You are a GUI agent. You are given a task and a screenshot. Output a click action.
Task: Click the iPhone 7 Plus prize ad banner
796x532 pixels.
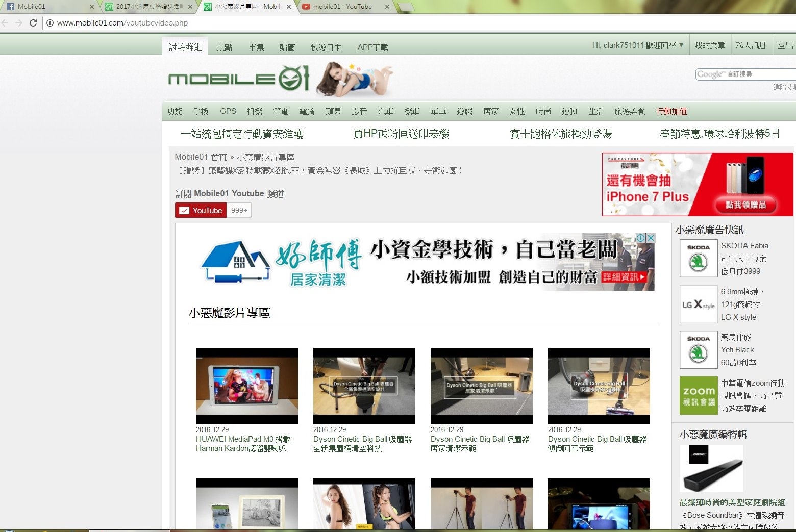tap(698, 184)
